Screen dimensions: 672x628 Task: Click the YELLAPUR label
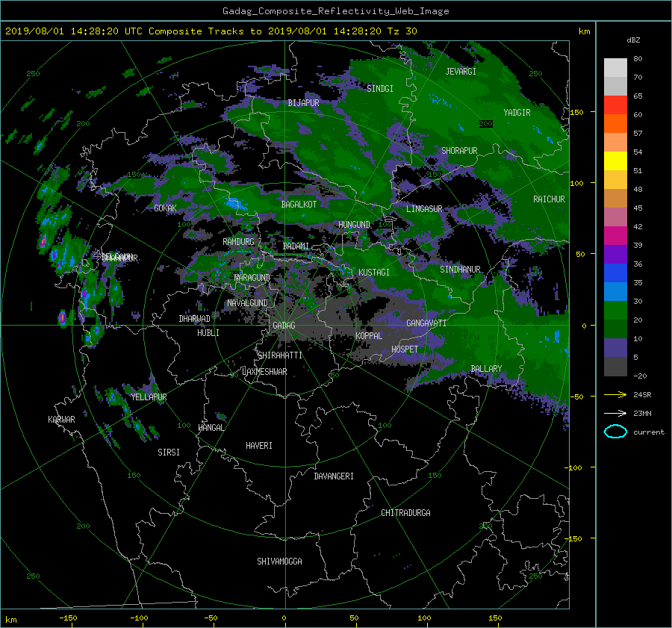(x=149, y=397)
